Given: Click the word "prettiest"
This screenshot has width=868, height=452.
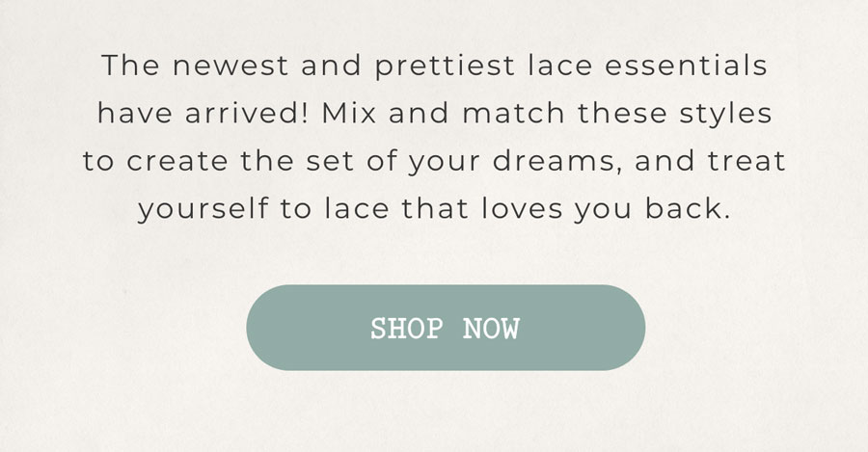Looking at the screenshot, I should (445, 66).
